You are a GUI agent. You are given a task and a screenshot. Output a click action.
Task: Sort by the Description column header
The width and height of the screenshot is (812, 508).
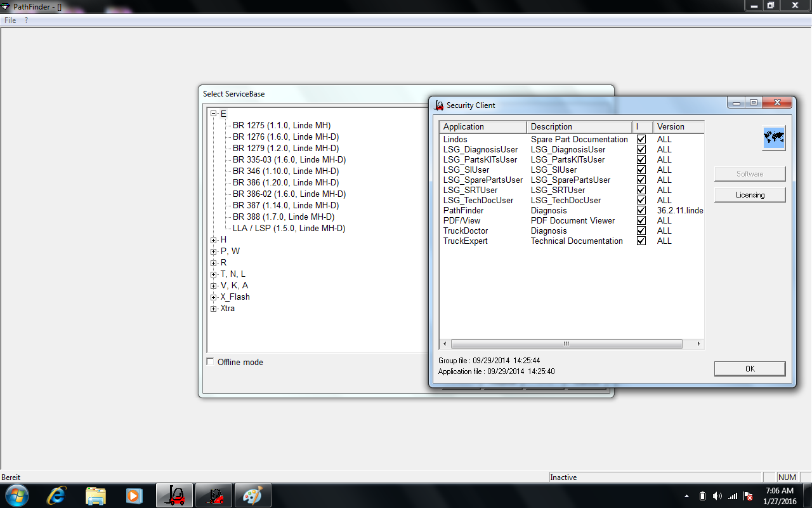click(x=579, y=127)
